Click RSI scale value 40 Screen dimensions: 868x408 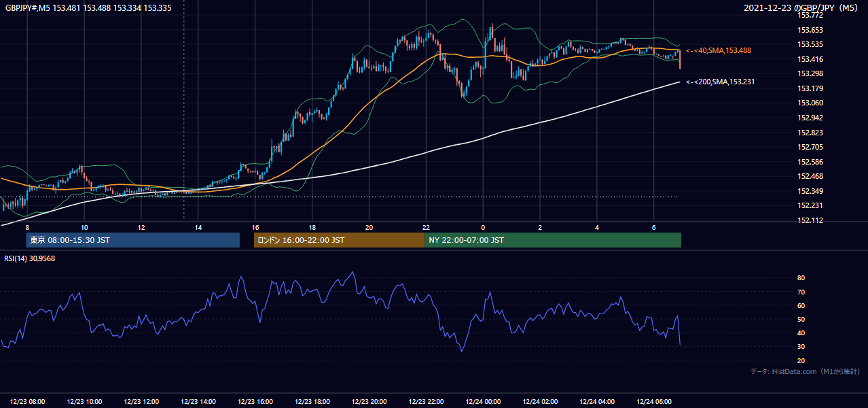tap(801, 333)
